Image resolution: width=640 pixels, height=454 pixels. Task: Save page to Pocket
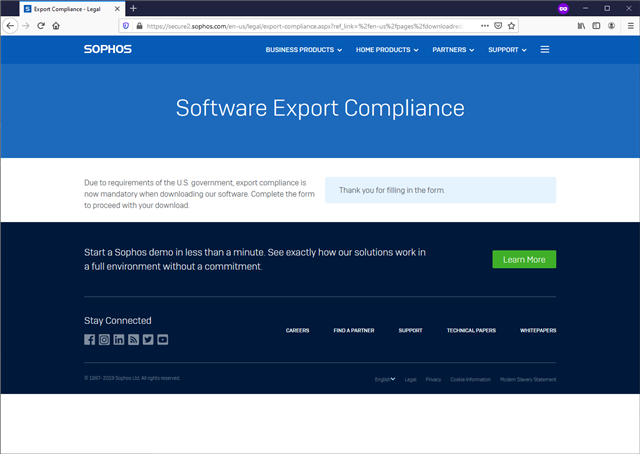coord(498,26)
